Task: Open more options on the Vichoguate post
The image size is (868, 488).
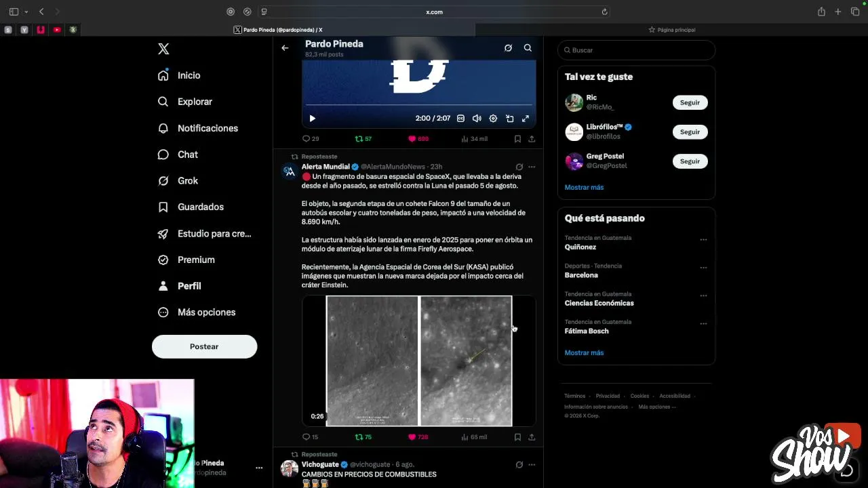Action: 532,465
